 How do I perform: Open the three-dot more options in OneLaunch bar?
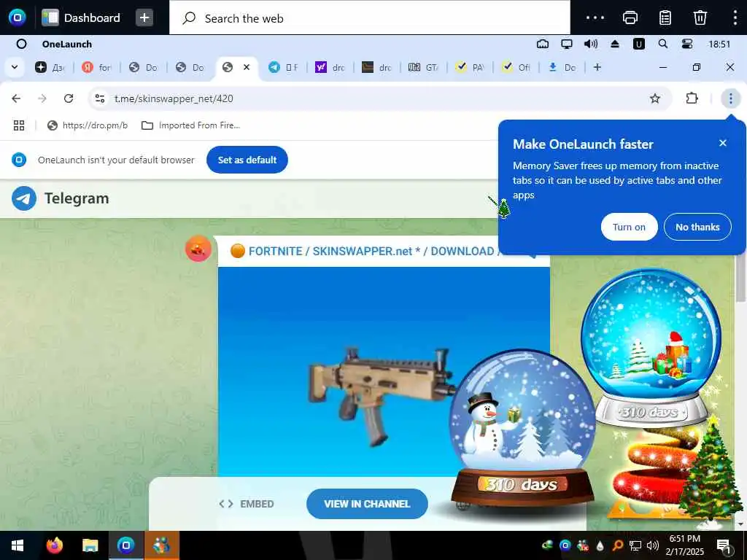[x=595, y=17]
